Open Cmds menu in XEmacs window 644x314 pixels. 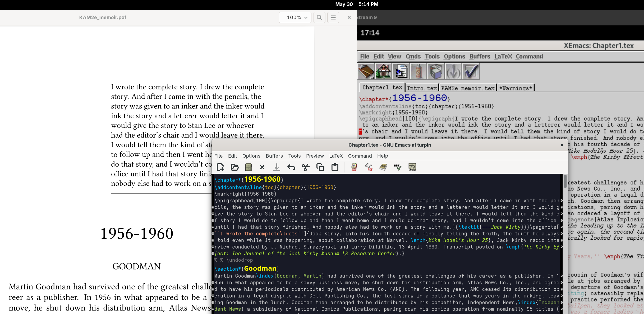pos(413,56)
